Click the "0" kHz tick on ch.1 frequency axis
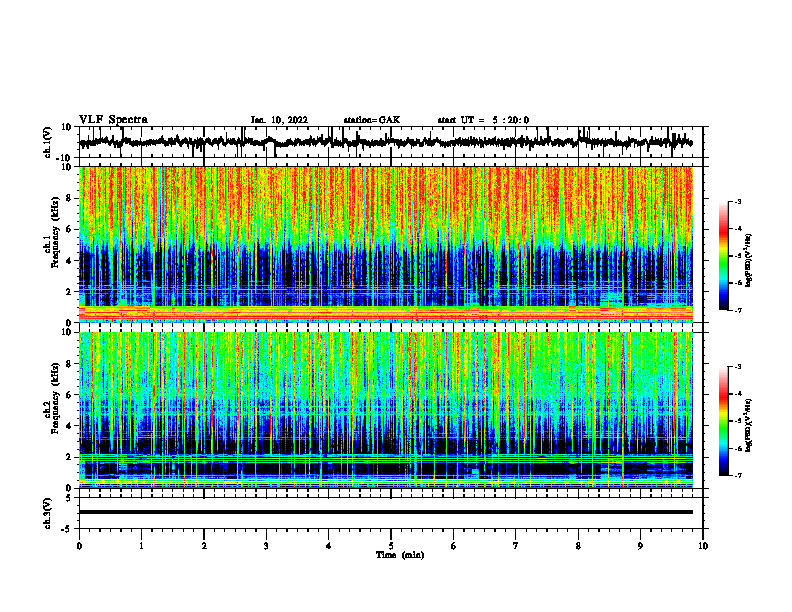The height and width of the screenshot is (612, 792). coord(69,323)
